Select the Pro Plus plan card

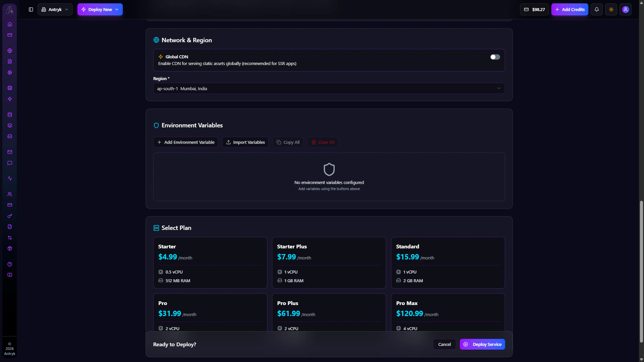coord(329,312)
